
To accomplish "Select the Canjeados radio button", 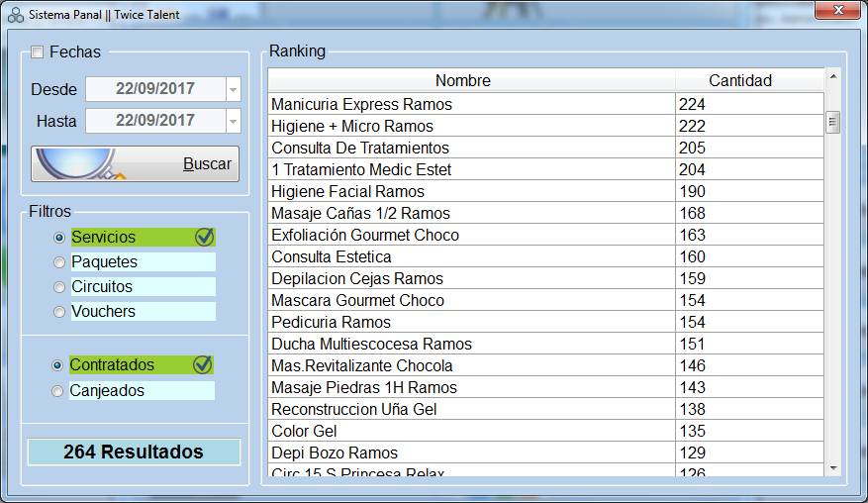I will (57, 391).
